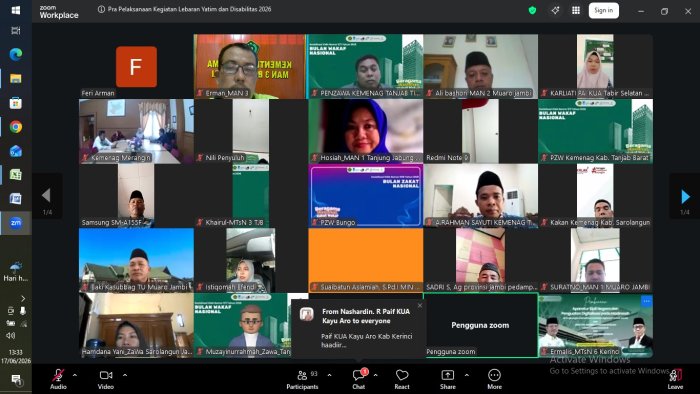Expand share options caret
700x394 pixels.
coord(467,375)
